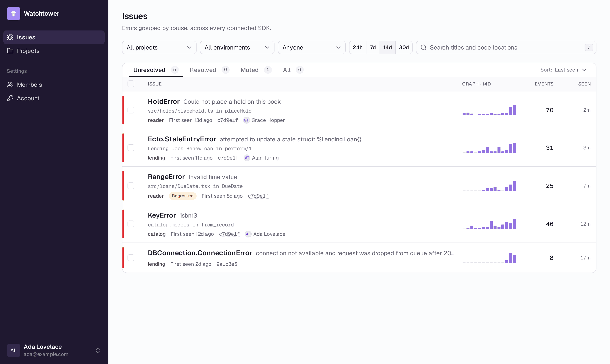Open the Sort: Last seen dropdown
Viewport: 610px width, 364px height.
tap(564, 70)
